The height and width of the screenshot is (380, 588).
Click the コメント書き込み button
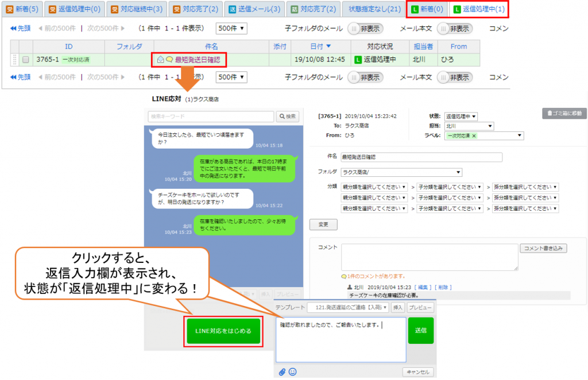[543, 249]
